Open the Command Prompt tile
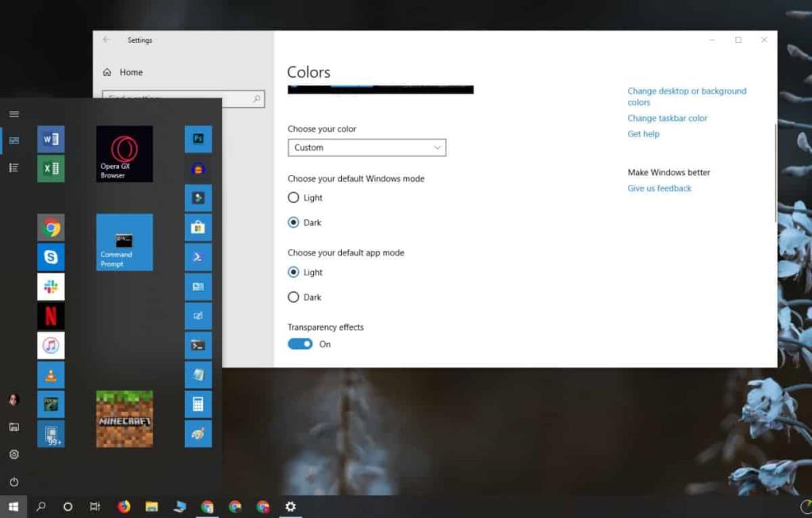 tap(124, 242)
